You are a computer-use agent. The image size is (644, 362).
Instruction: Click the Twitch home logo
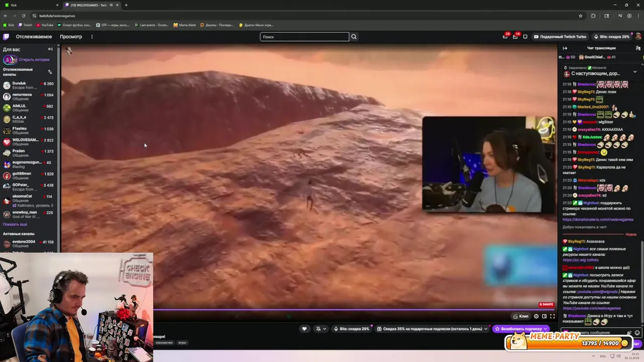[x=6, y=37]
